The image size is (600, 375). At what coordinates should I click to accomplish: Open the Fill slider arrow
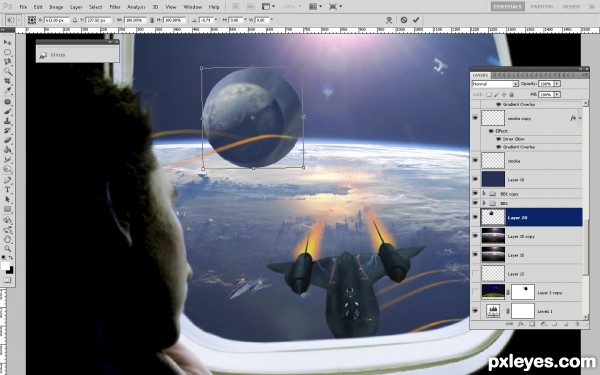click(557, 94)
